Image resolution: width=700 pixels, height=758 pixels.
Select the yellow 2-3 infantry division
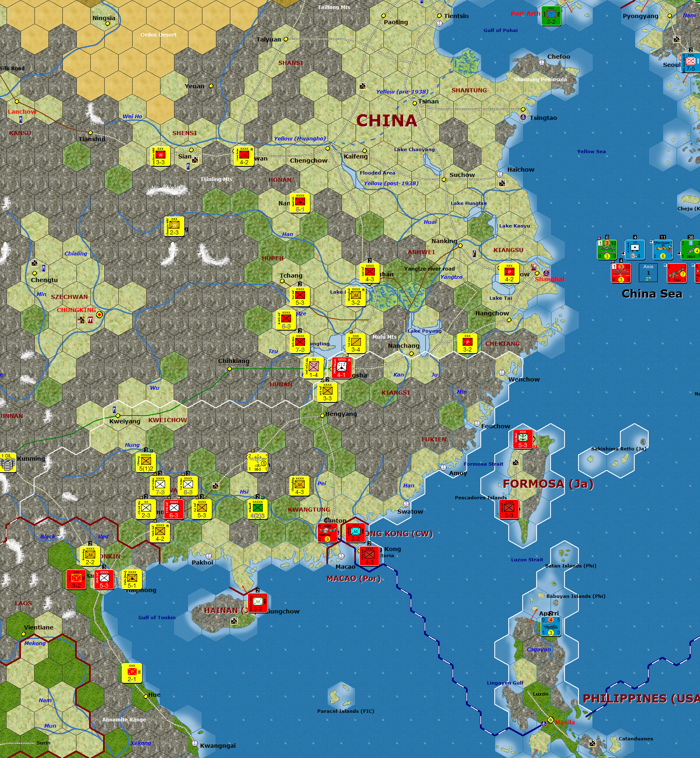(x=146, y=509)
